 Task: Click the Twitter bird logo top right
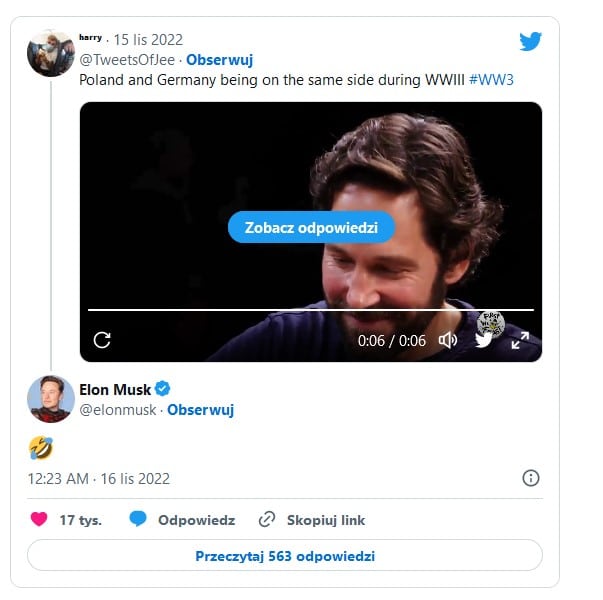pos(530,41)
